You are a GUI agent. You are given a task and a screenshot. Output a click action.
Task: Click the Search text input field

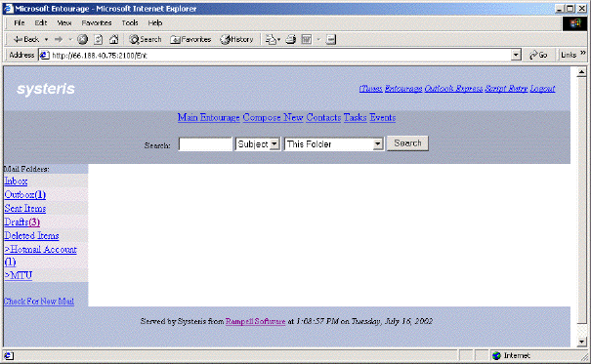pos(205,143)
